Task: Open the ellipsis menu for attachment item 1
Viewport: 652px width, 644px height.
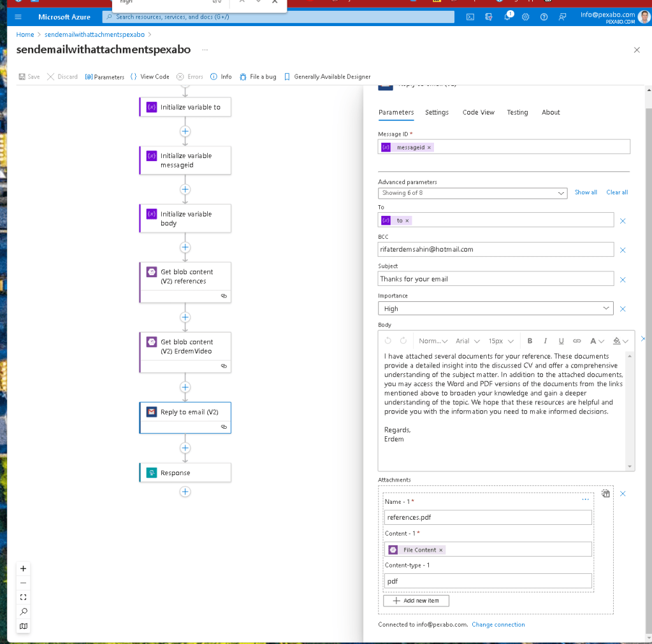Action: pos(586,499)
